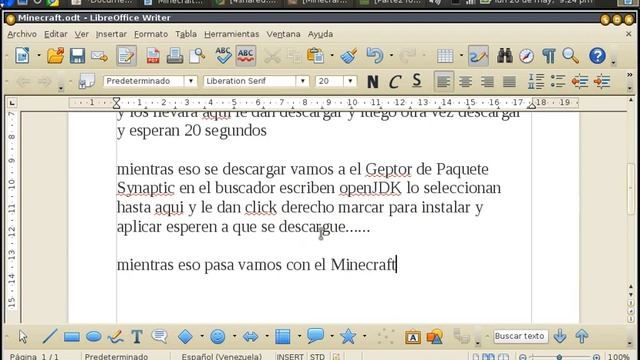640x360 pixels.
Task: Toggle italic C formatting
Action: (394, 82)
